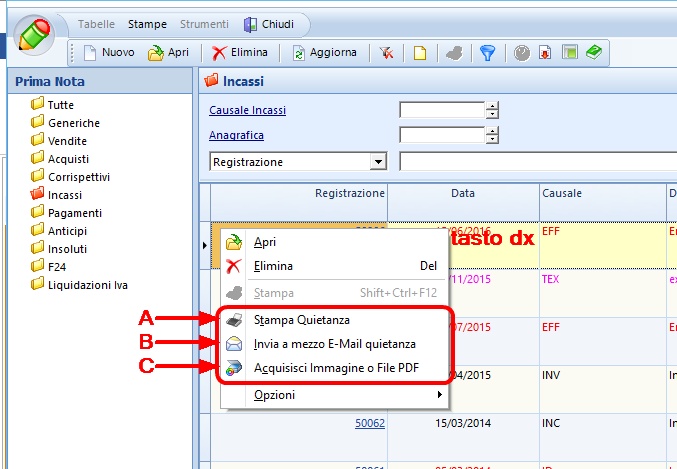The height and width of the screenshot is (469, 677).
Task: Click the yellow note icon in toolbar
Action: tap(420, 53)
